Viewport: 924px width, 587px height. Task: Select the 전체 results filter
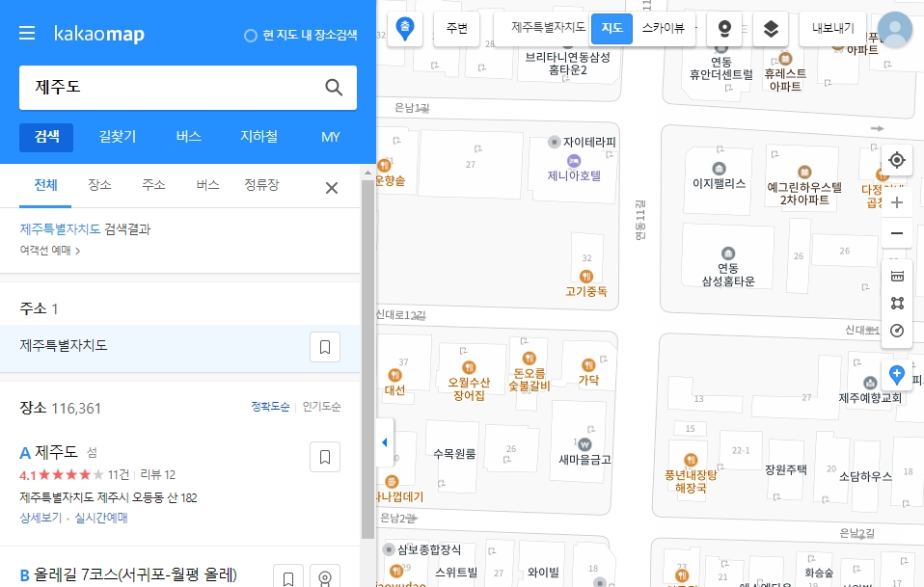[x=45, y=185]
